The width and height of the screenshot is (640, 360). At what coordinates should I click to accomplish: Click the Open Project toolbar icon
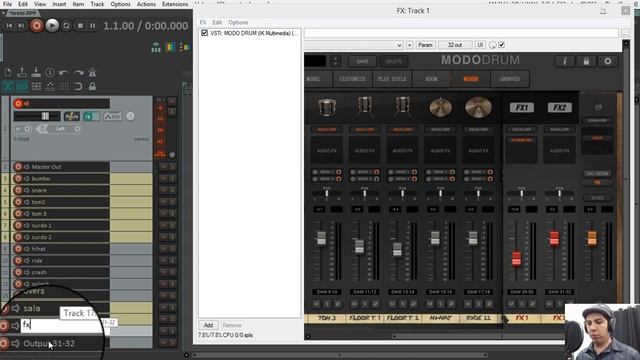tap(22, 73)
